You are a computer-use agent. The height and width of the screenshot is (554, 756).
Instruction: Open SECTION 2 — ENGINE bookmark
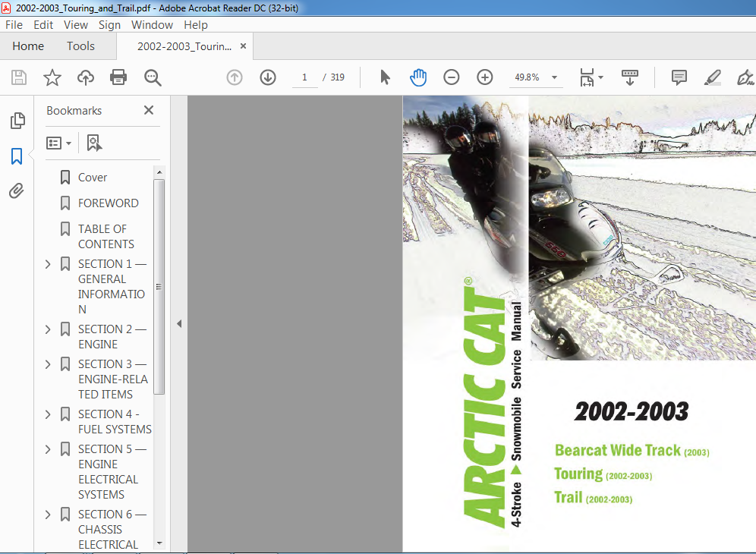pyautogui.click(x=112, y=336)
